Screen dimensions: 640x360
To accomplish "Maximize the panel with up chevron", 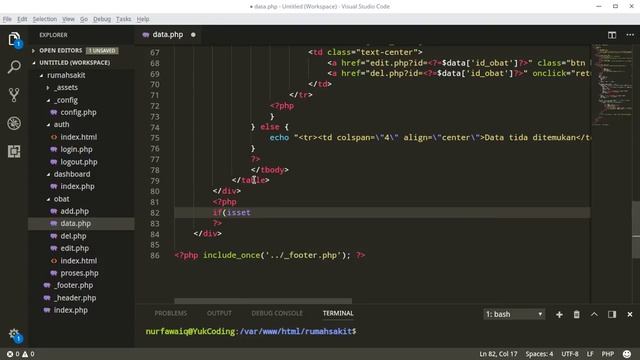I will 594,314.
